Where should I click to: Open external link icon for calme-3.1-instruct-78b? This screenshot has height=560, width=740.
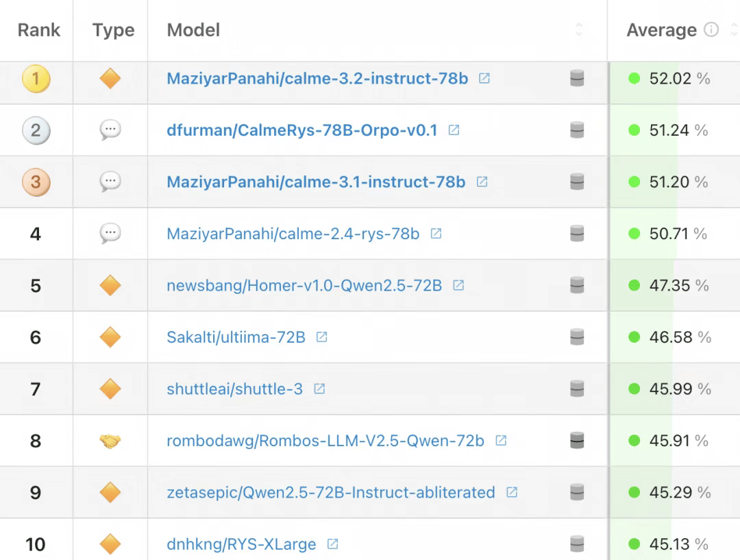[482, 182]
